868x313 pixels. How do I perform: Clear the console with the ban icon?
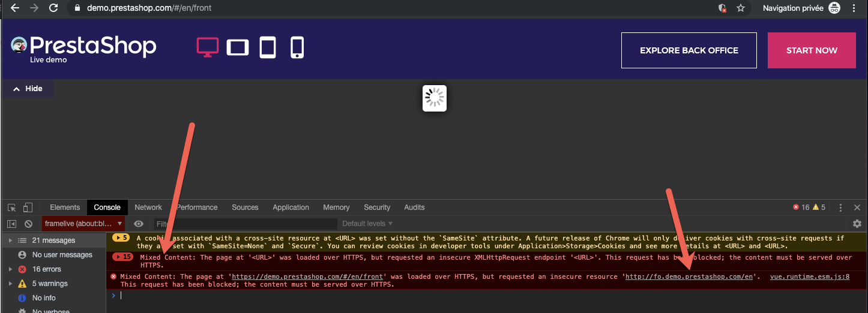pyautogui.click(x=28, y=224)
